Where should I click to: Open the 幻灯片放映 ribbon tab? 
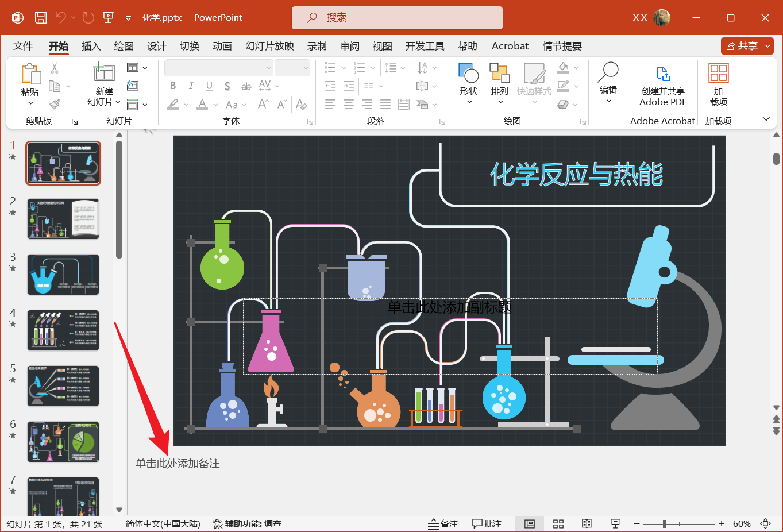(x=268, y=46)
